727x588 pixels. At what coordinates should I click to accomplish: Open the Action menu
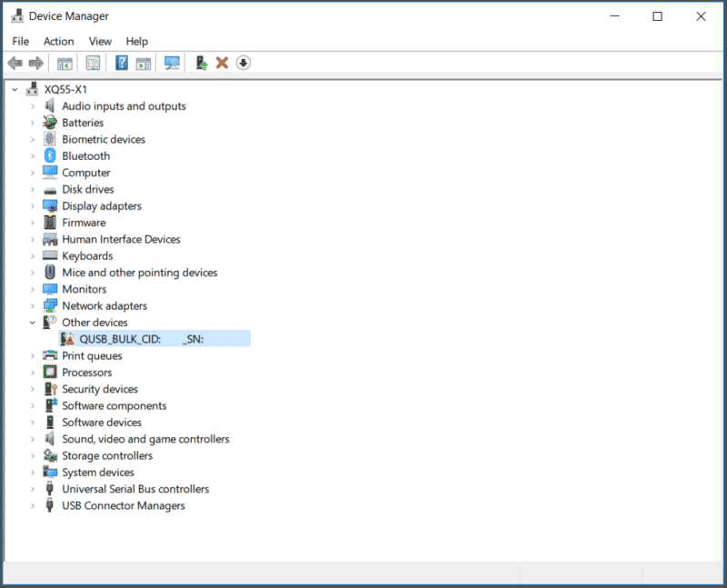[59, 41]
